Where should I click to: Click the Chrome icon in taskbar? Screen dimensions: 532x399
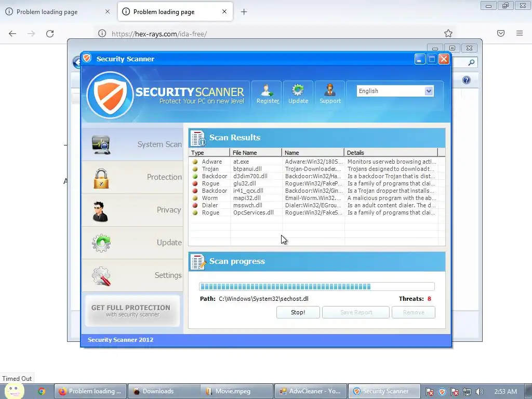point(42,391)
